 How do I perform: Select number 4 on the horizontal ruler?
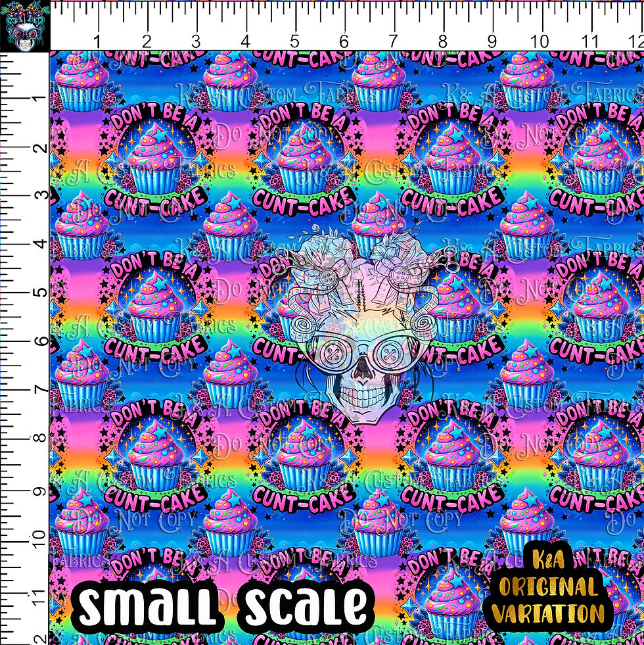pos(245,41)
